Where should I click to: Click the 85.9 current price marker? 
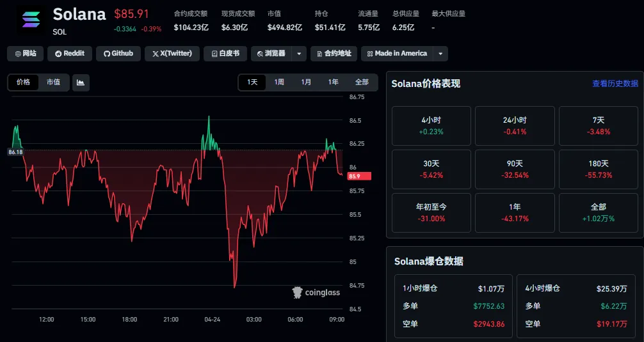(x=359, y=176)
